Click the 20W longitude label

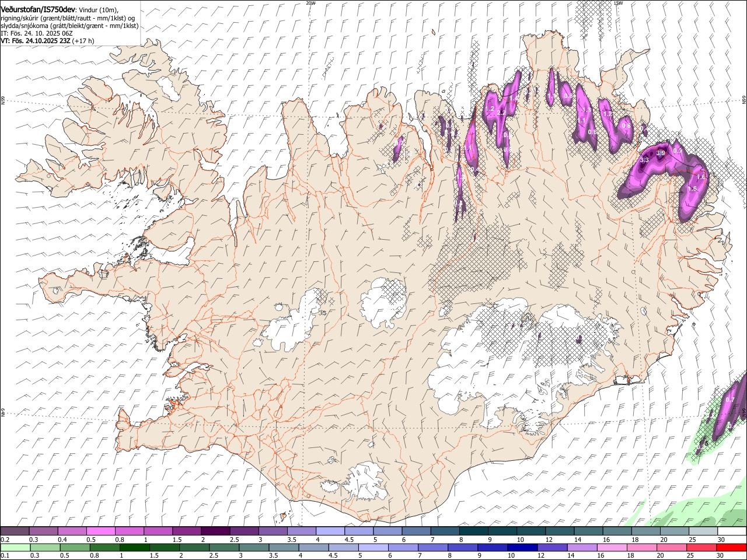click(x=310, y=3)
